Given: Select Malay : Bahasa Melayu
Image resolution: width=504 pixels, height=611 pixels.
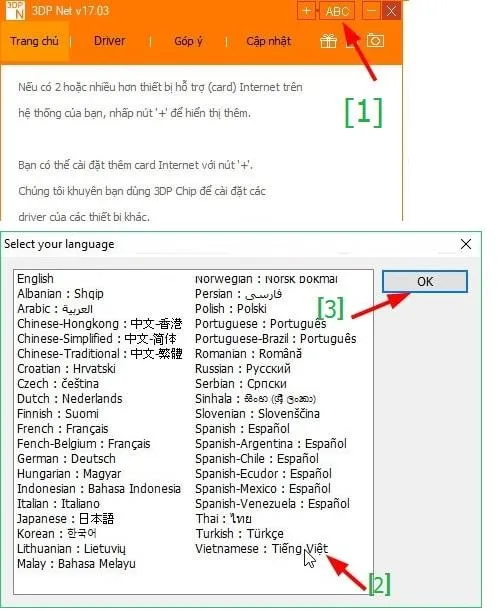Looking at the screenshot, I should tap(76, 564).
